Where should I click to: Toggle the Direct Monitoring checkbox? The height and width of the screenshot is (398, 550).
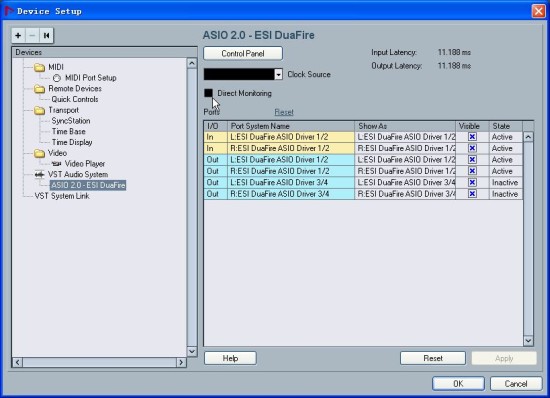click(x=208, y=93)
